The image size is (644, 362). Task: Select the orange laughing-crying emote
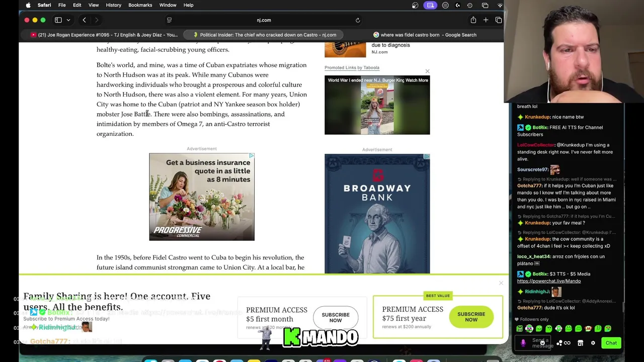(x=588, y=329)
